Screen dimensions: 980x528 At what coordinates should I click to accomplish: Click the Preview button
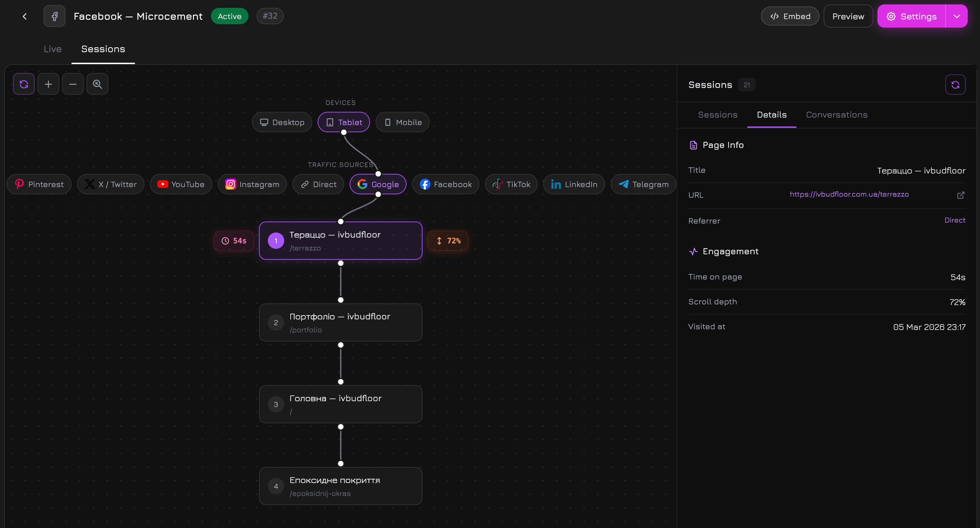pos(848,16)
